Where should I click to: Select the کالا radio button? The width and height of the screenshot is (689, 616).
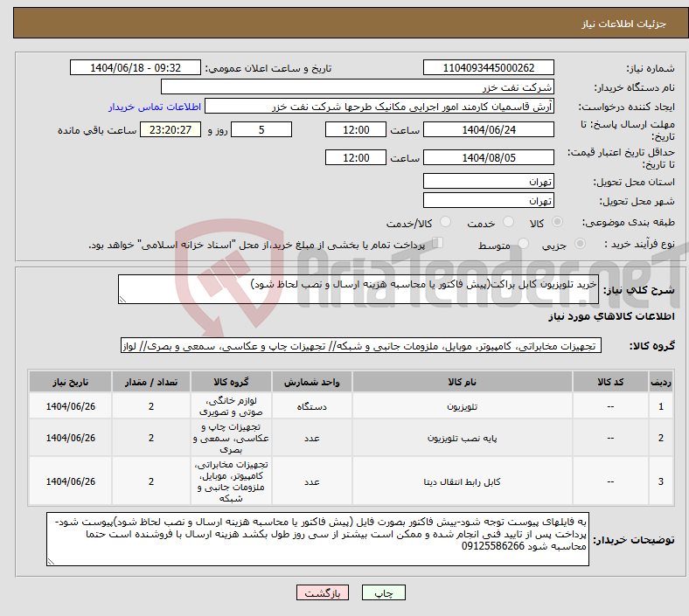(557, 222)
